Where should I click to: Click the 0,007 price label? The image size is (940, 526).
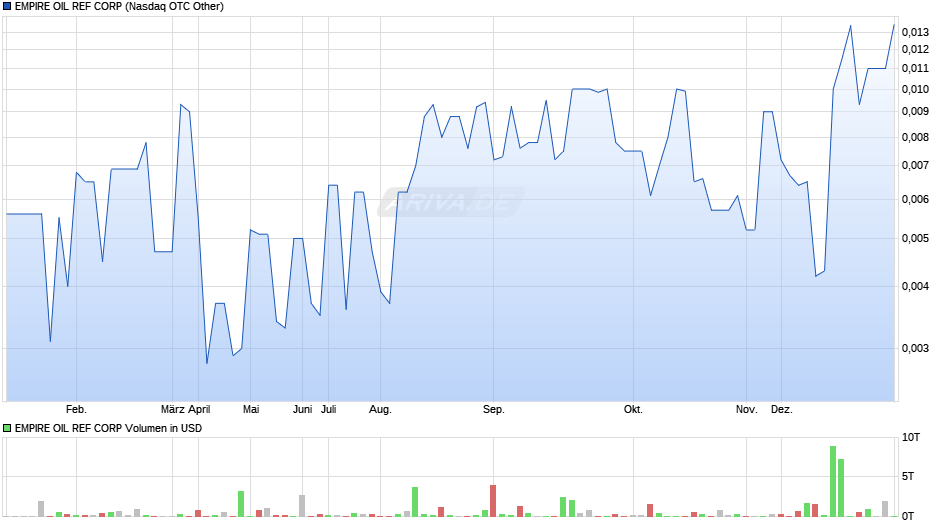915,166
